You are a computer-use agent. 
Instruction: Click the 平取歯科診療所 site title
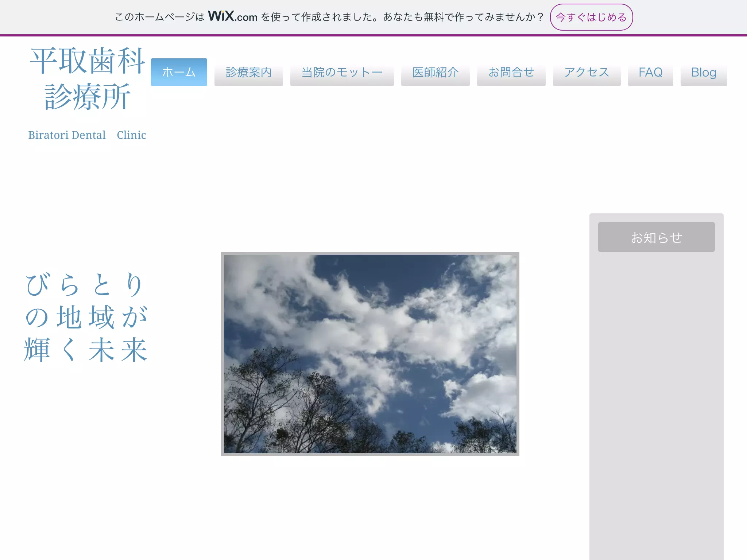pos(88,78)
